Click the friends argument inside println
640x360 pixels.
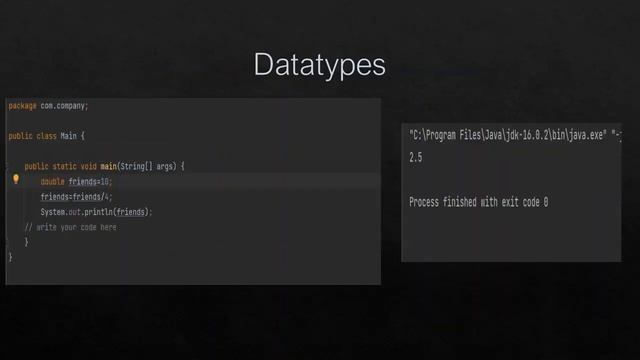(131, 212)
